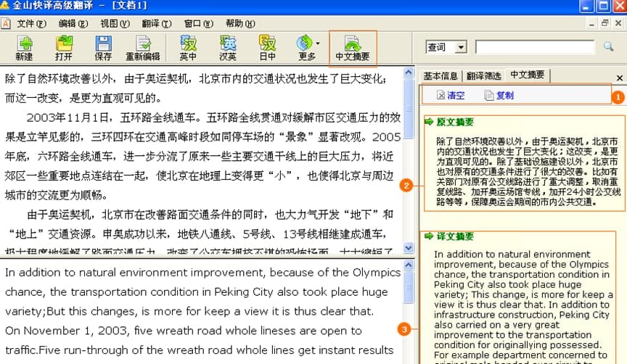Switch to the 基本信息 tab

(x=440, y=75)
